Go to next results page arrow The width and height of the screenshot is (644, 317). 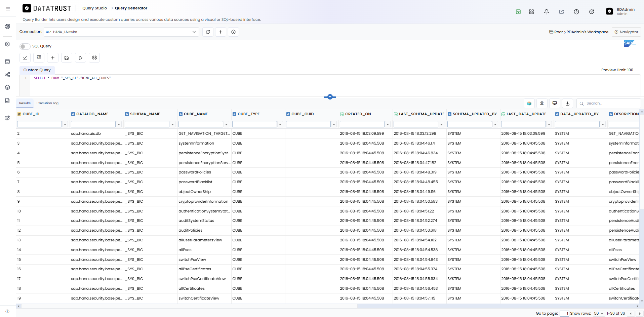pos(640,313)
